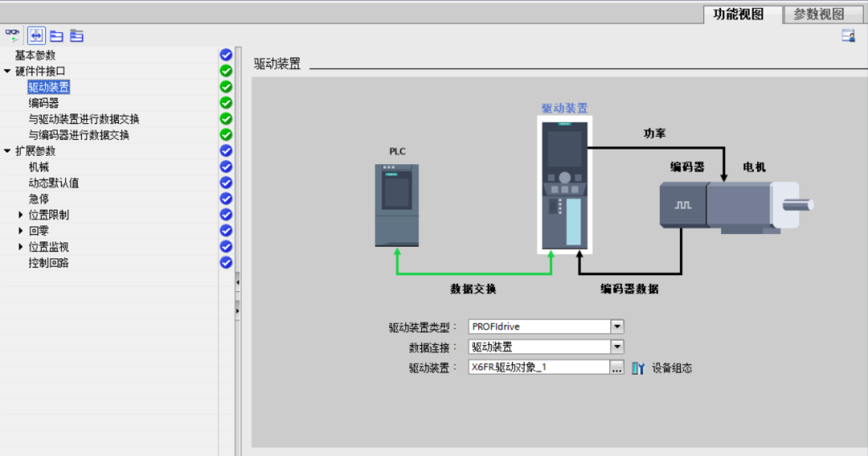Screen dimensions: 868x456
Task: Select the PLC device image
Action: click(x=396, y=204)
